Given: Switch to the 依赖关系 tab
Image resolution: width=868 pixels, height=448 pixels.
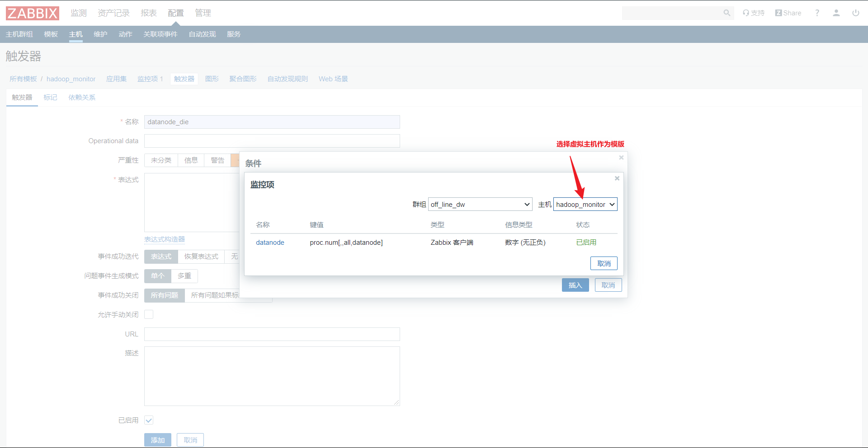Looking at the screenshot, I should point(82,98).
